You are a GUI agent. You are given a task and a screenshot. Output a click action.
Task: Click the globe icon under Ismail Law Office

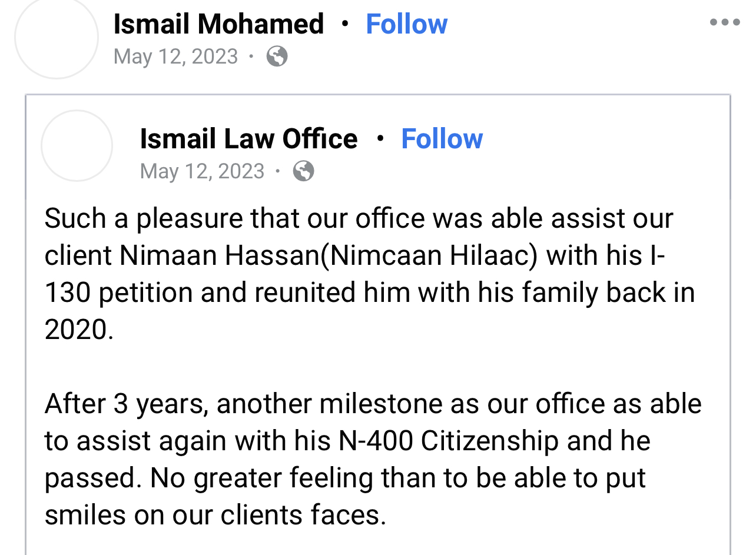click(x=303, y=171)
